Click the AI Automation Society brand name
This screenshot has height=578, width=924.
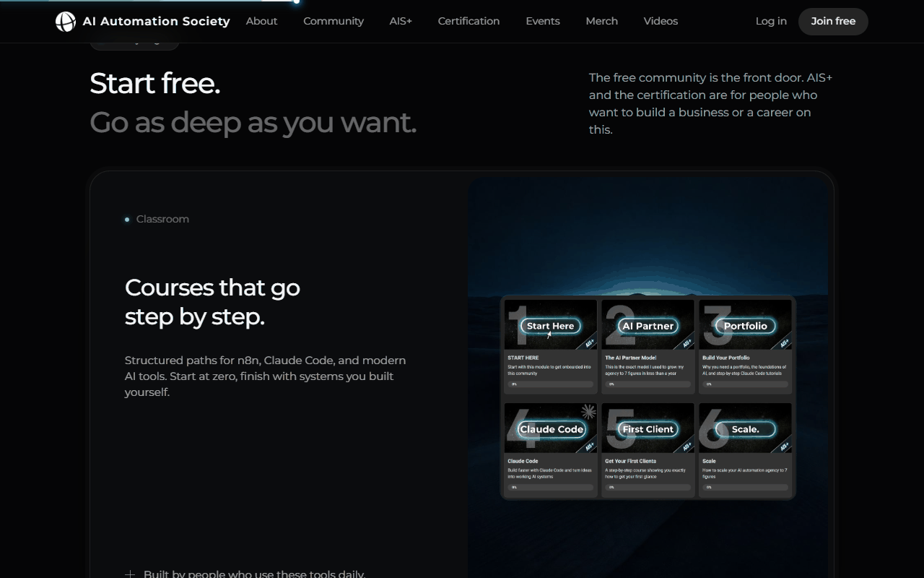click(156, 22)
